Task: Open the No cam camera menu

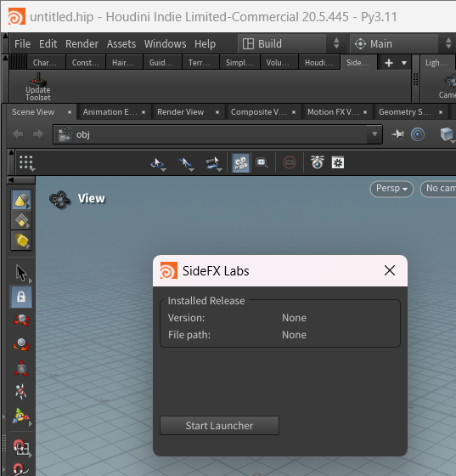Action: pos(438,189)
